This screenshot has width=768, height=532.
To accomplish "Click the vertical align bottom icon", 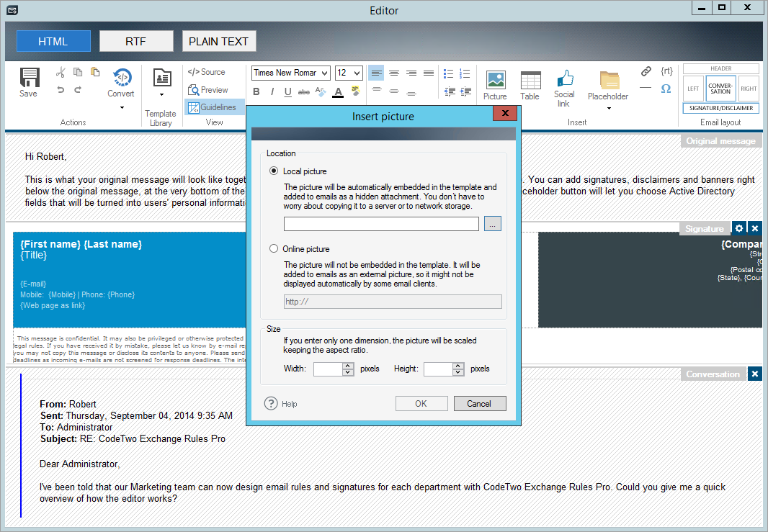I will 411,92.
